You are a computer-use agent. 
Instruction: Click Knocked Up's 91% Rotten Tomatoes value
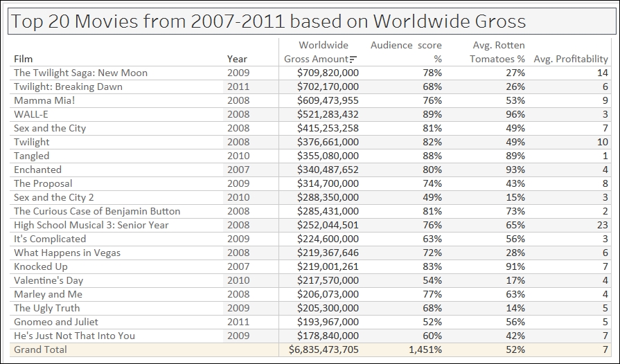515,266
